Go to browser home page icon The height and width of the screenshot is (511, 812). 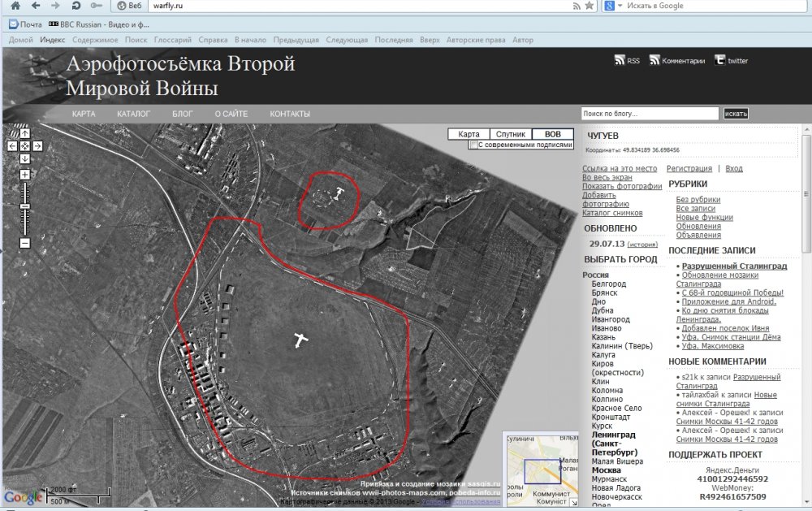15,6
